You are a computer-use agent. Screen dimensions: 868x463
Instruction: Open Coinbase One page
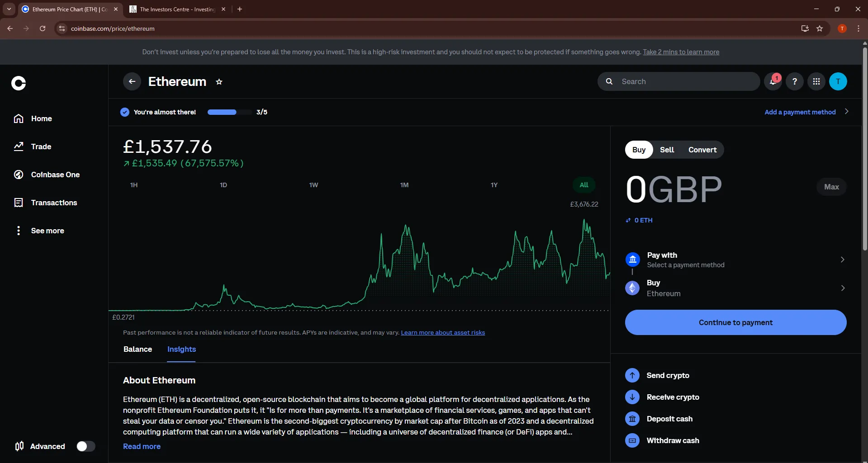[47, 175]
